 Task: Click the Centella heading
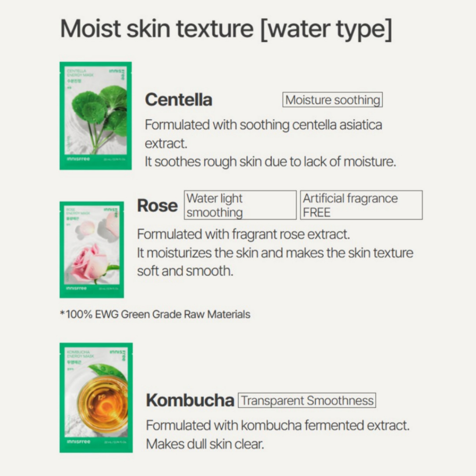(178, 99)
